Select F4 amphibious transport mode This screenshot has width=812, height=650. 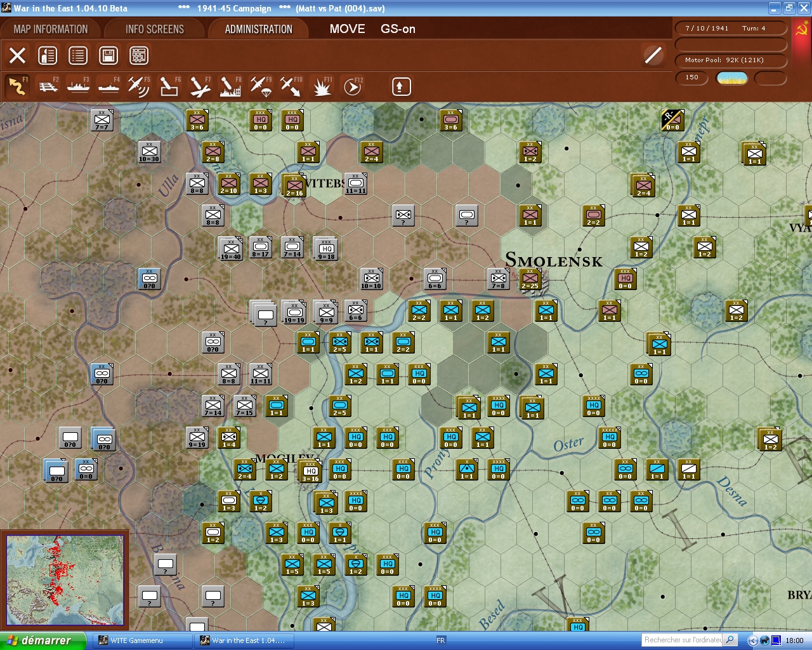(108, 86)
